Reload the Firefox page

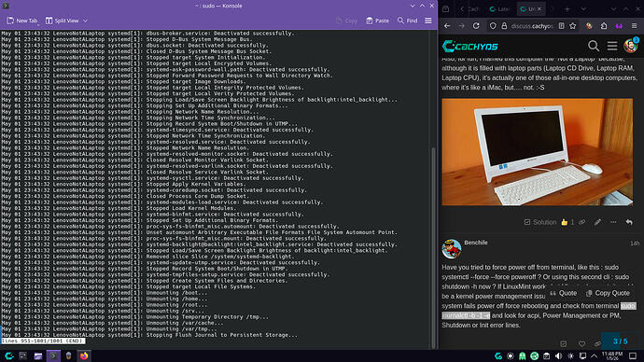pyautogui.click(x=476, y=26)
